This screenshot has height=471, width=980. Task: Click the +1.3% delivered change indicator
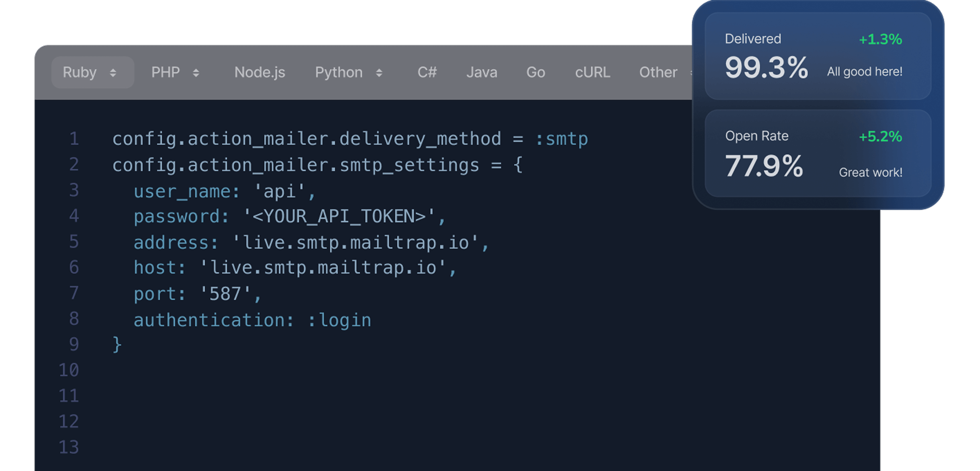[x=880, y=40]
